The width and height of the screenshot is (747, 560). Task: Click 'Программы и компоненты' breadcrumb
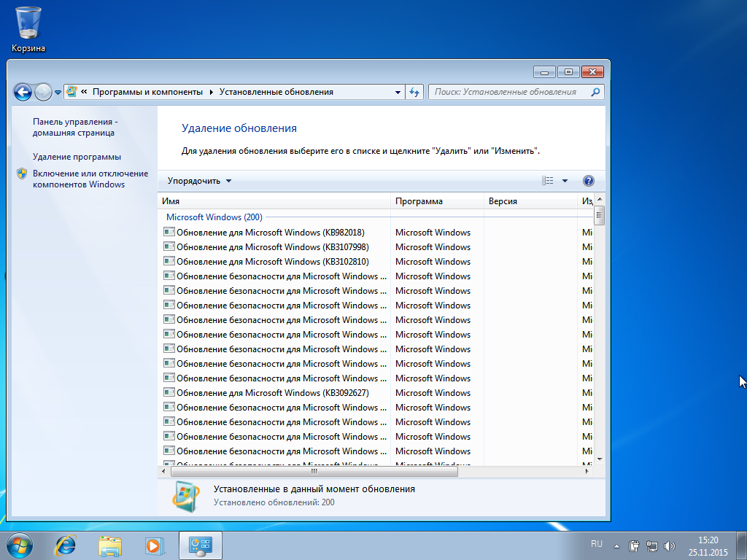coord(147,92)
